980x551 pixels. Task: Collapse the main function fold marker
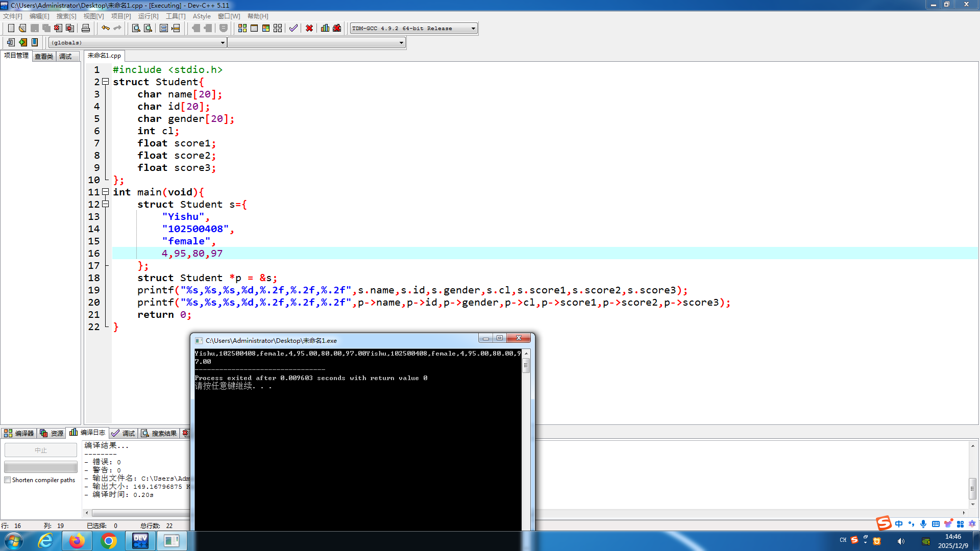(106, 192)
